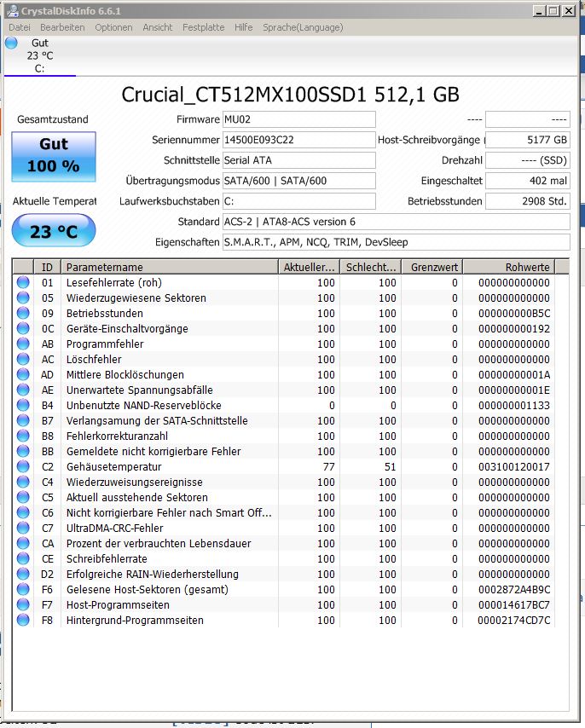
Task: Close the CrystalDiskInfo window
Action: 569,11
